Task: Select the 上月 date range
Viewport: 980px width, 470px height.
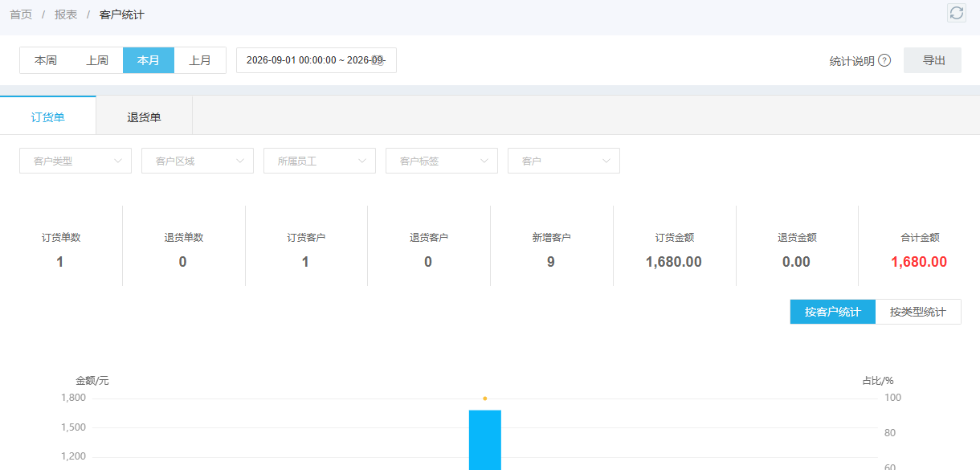Action: 200,60
